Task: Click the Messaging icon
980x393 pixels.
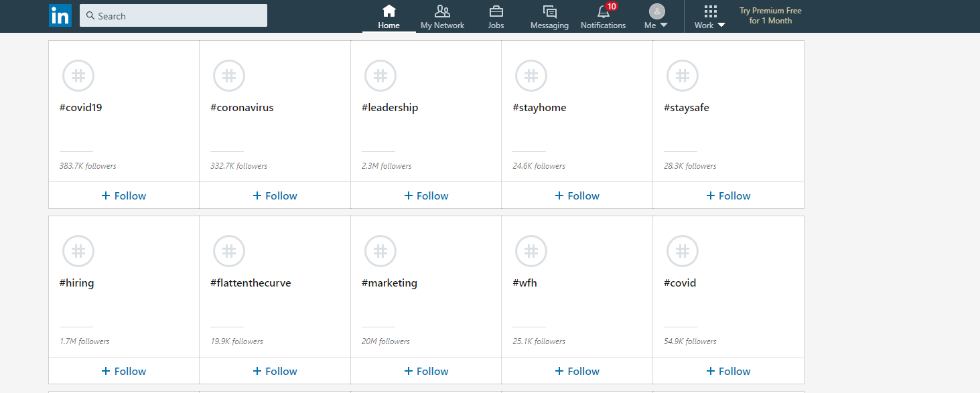Action: point(549,11)
